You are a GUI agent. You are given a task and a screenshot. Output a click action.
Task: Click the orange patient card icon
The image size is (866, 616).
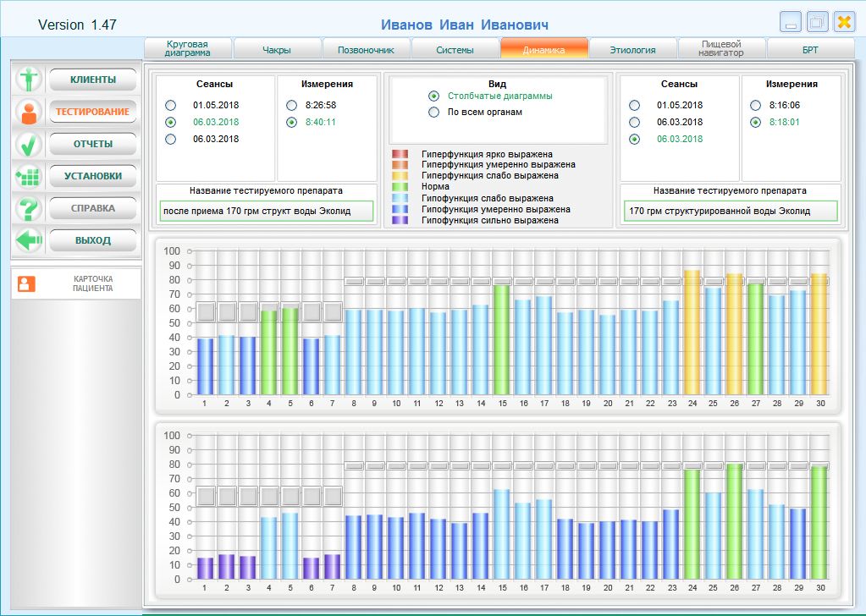(x=27, y=284)
